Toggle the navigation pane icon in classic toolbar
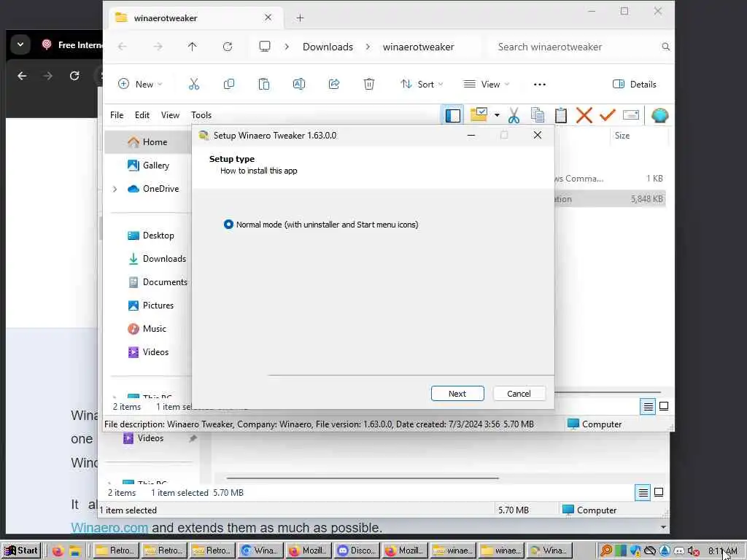Viewport: 747px width, 560px height. coord(452,115)
